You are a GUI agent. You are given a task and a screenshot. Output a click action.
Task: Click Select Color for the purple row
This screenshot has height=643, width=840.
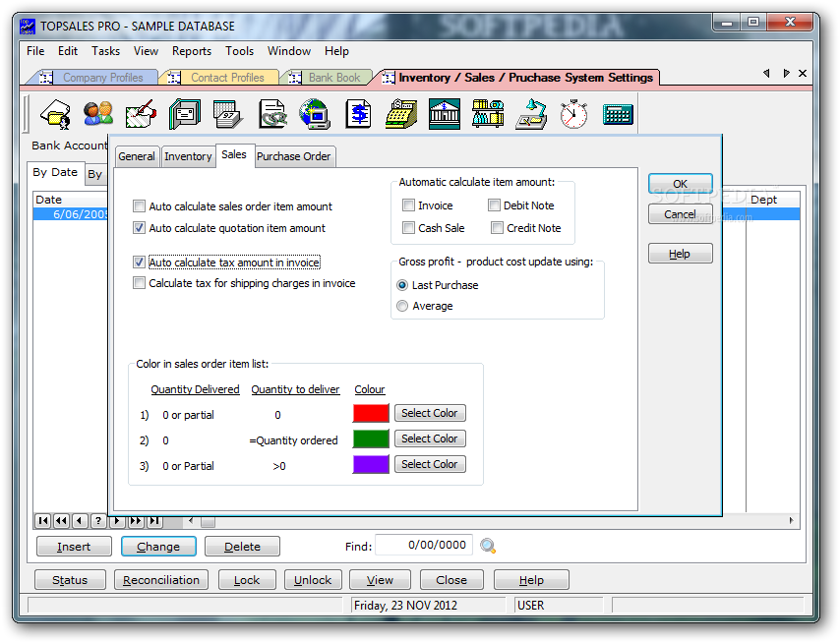coord(430,464)
